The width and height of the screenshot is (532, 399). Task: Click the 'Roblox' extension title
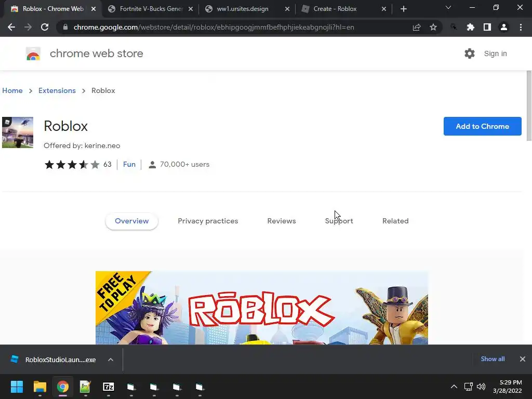pos(66,126)
